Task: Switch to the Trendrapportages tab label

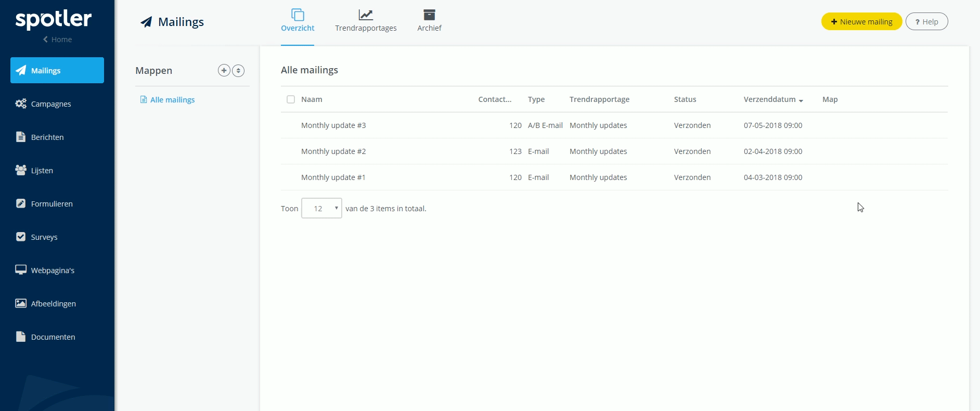Action: click(366, 28)
